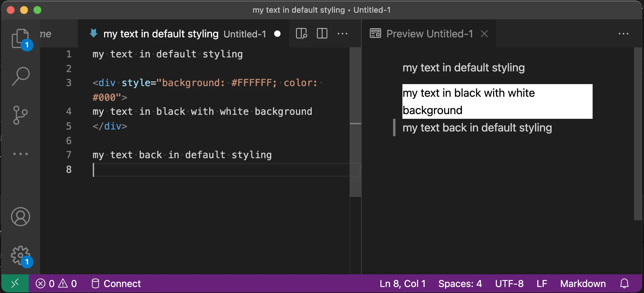
Task: Show additional views ellipsis in activity bar
Action: (21, 154)
